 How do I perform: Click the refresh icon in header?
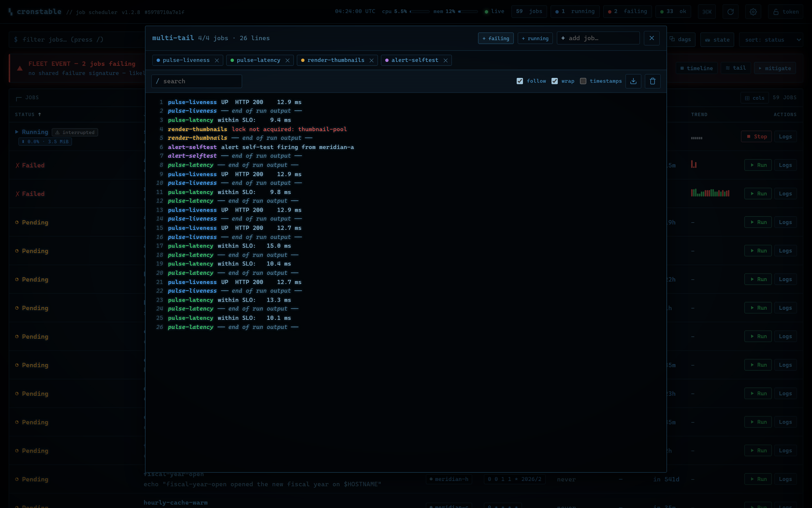point(731,12)
